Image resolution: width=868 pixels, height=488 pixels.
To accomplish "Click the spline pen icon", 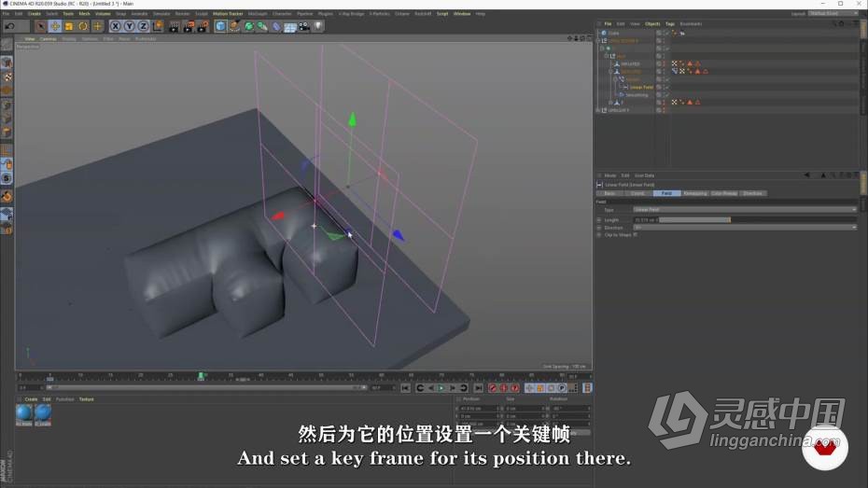I will [234, 26].
